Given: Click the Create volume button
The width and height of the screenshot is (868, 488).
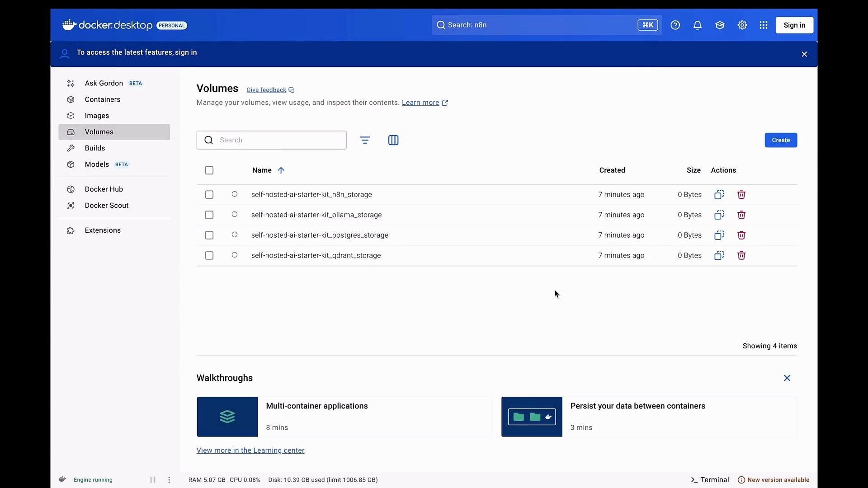Looking at the screenshot, I should (781, 140).
